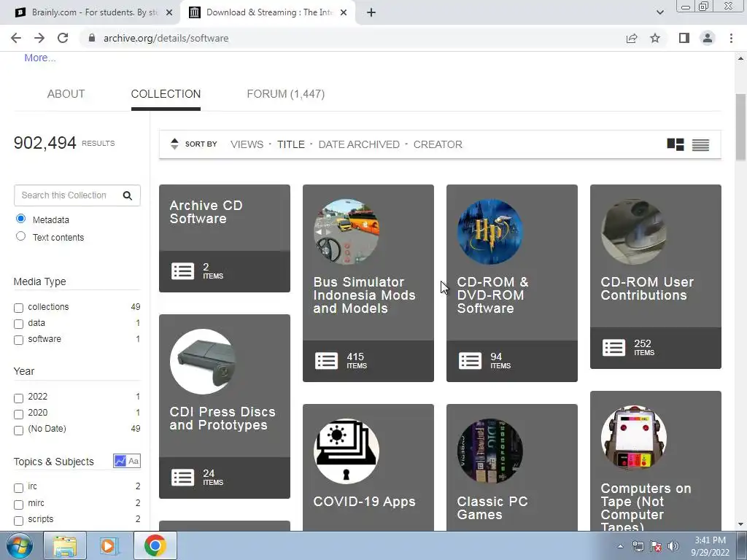Open File Explorer from taskbar

pyautogui.click(x=65, y=545)
